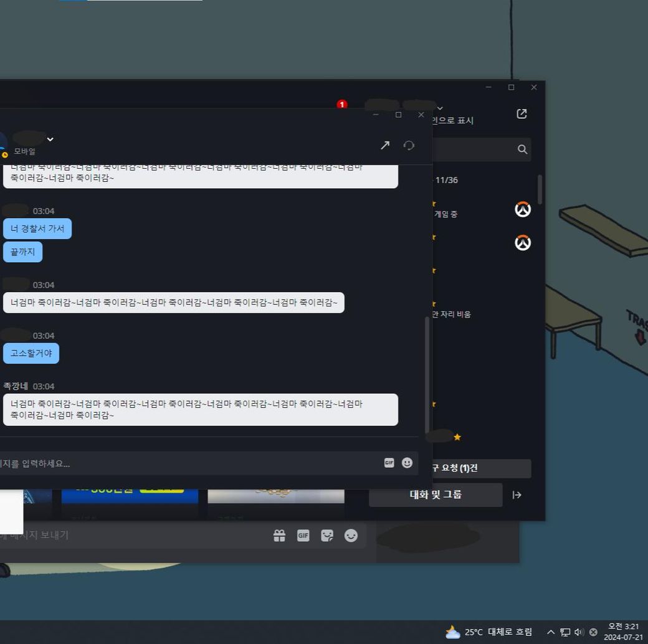The image size is (648, 644).
Task: Open the emoji picker in the chat window
Action: 407,463
